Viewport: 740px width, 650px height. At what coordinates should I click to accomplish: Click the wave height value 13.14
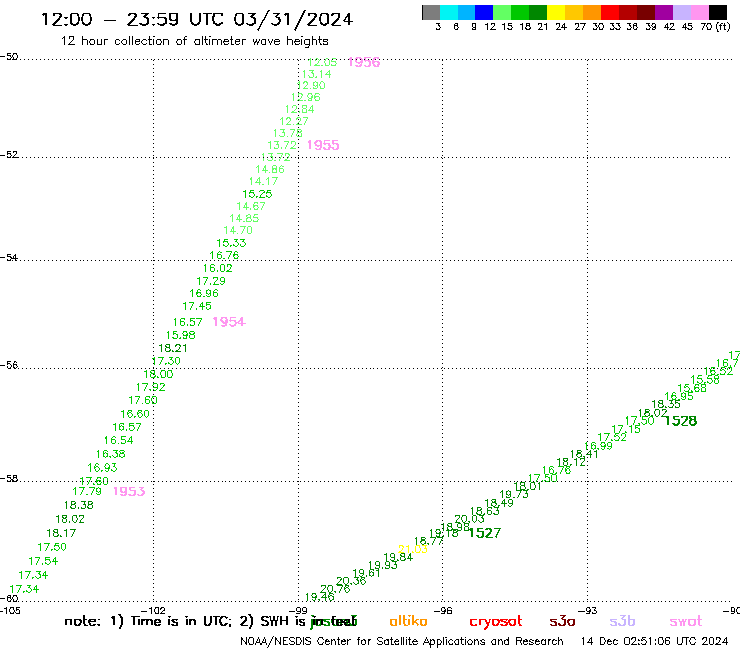pyautogui.click(x=316, y=74)
